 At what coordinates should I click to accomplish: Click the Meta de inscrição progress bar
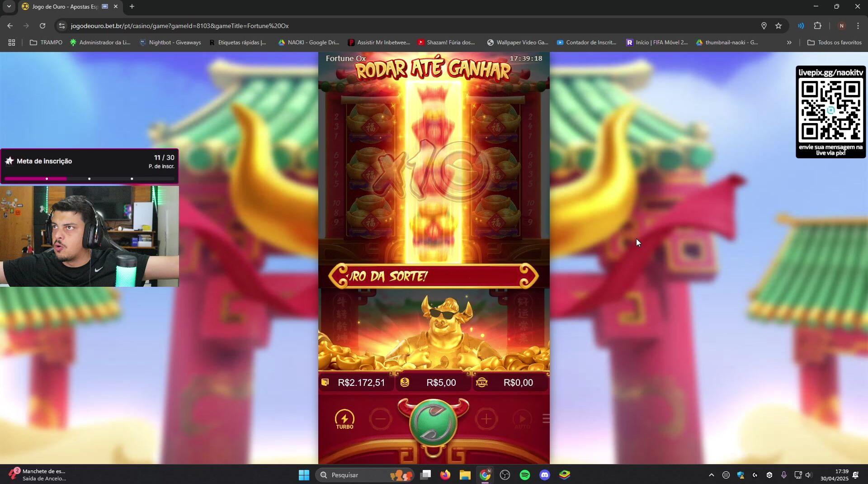click(90, 179)
